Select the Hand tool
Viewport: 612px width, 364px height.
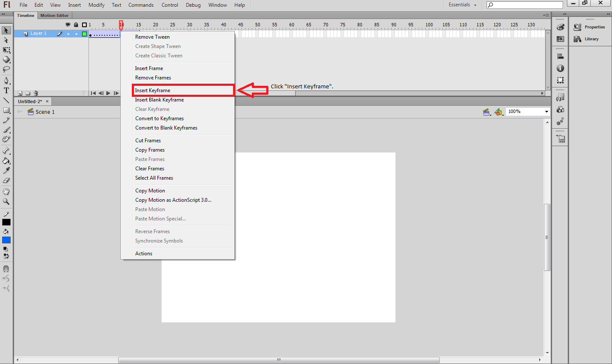6,192
